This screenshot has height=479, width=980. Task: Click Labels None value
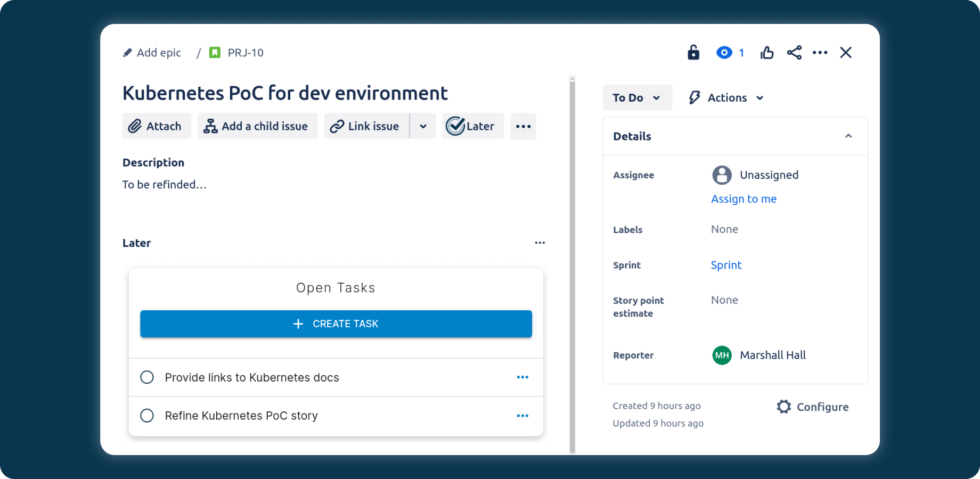point(724,229)
